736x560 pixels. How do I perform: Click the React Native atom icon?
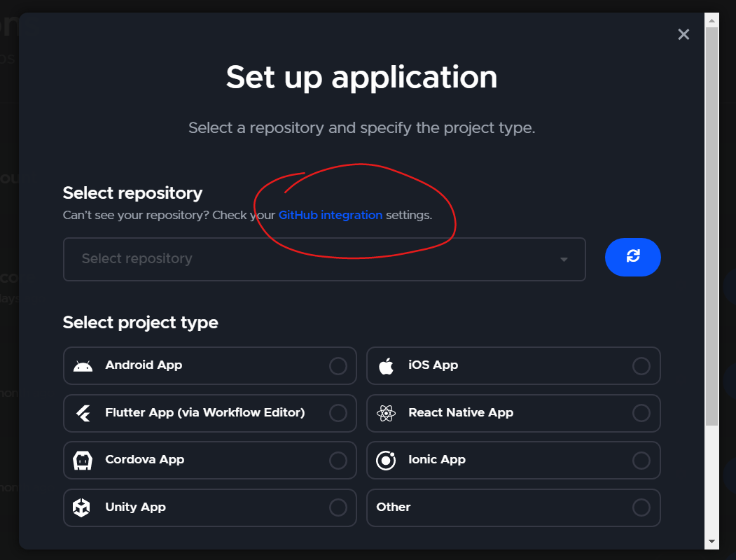[386, 413]
